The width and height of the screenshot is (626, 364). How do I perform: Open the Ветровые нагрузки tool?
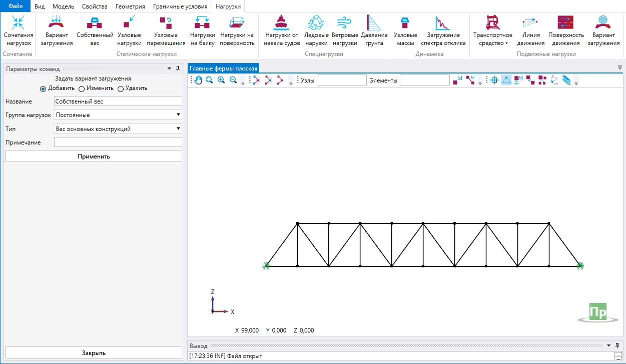coord(345,31)
